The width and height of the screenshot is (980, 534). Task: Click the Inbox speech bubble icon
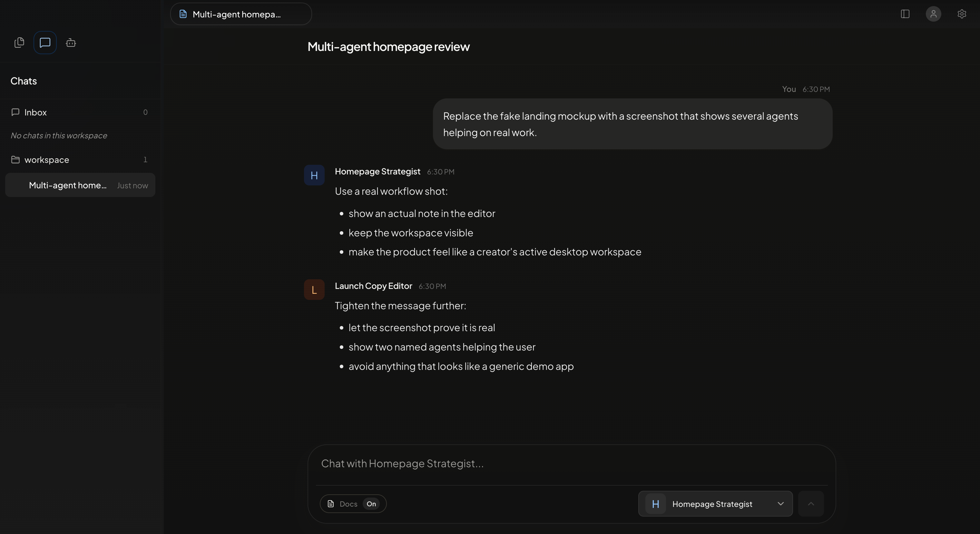coord(15,112)
